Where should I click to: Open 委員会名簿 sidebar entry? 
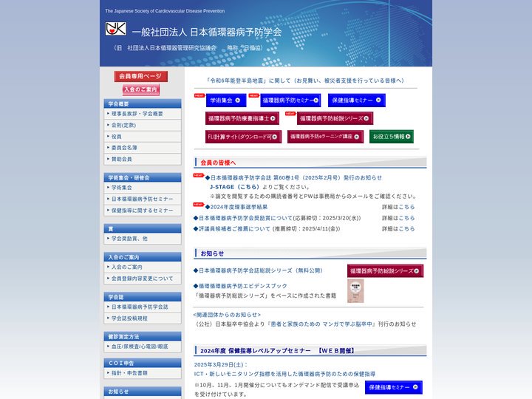coord(143,148)
